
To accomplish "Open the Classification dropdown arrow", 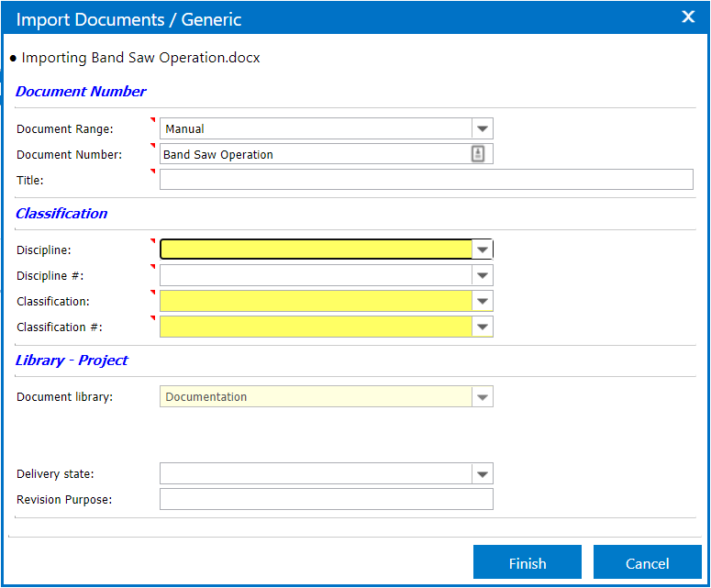I will coord(483,301).
